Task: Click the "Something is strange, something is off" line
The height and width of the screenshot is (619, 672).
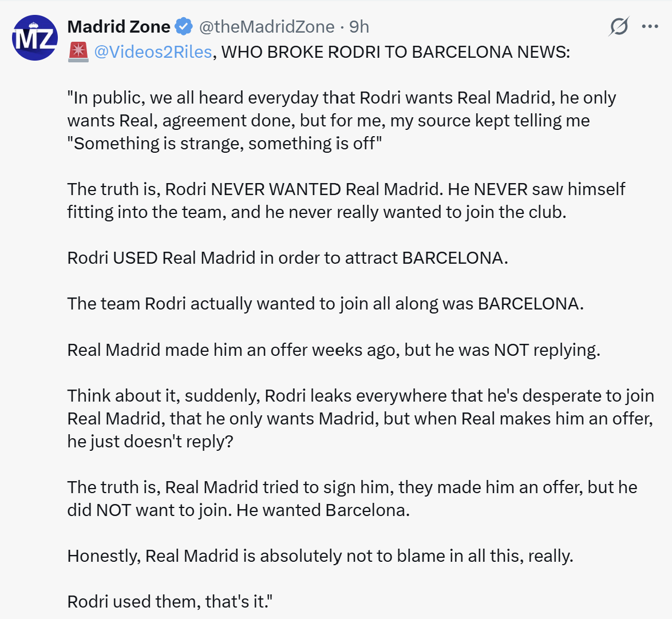Action: tap(224, 144)
